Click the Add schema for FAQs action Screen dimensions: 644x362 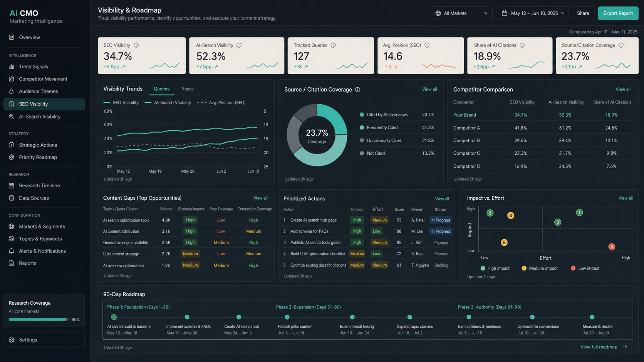[x=309, y=231]
